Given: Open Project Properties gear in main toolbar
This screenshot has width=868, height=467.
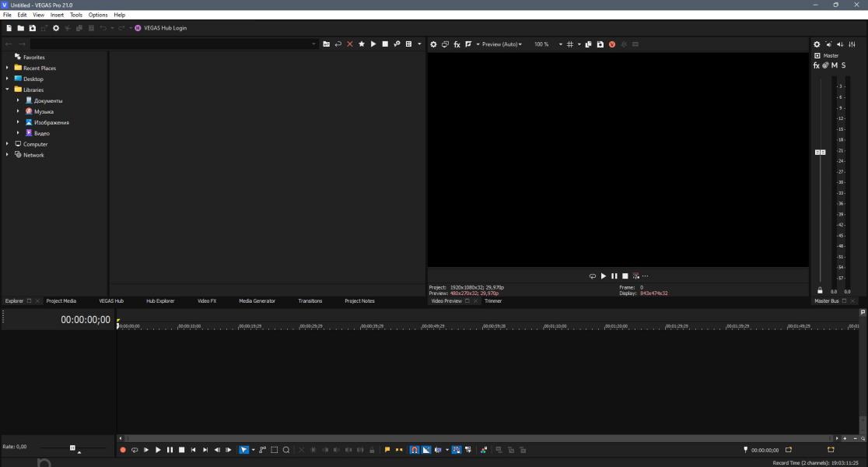Looking at the screenshot, I should coord(56,28).
